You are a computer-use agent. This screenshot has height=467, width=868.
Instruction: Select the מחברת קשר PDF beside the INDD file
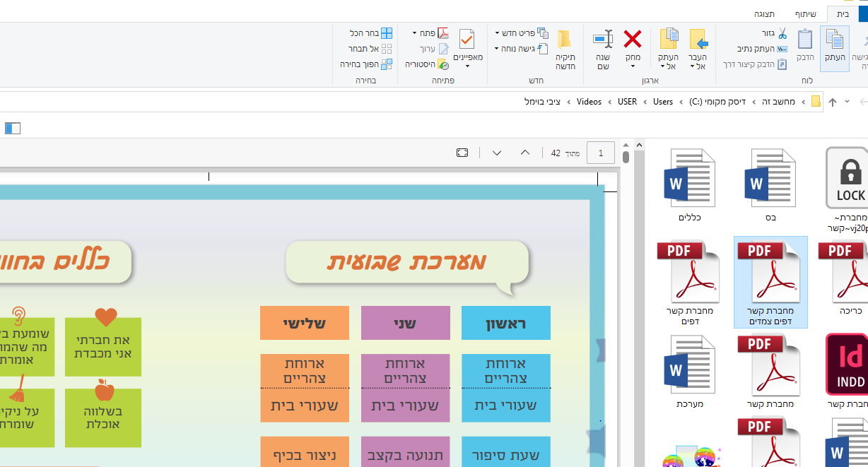click(x=768, y=372)
